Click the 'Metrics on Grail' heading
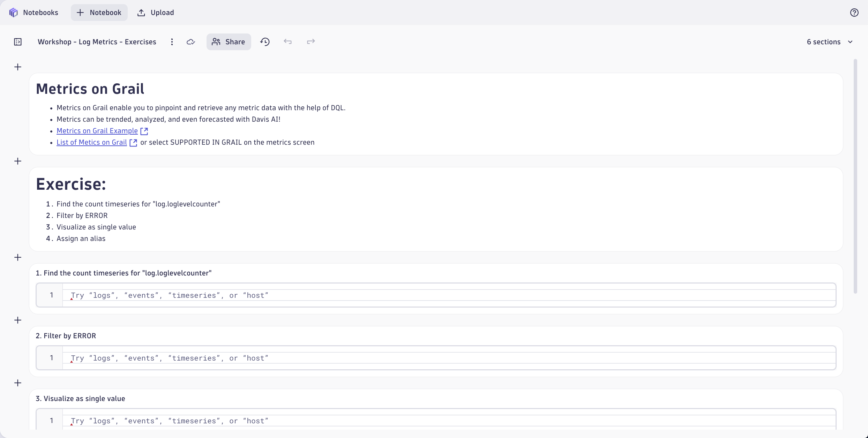 click(x=90, y=89)
